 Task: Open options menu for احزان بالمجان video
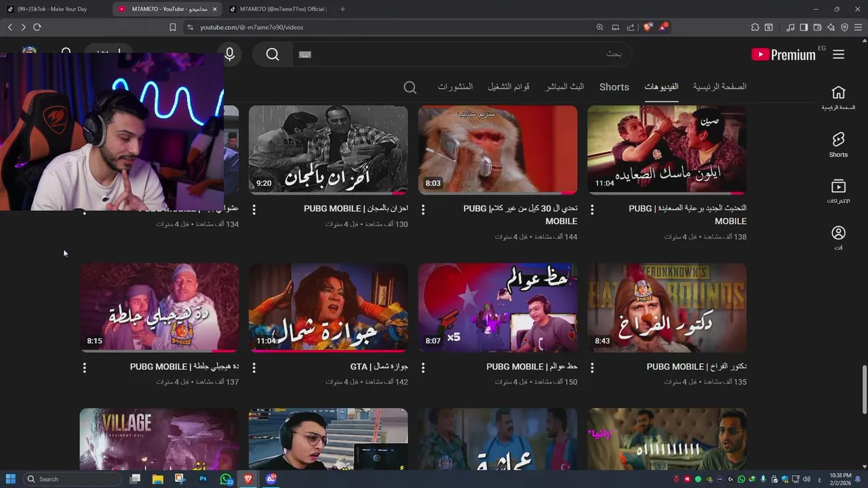[x=254, y=209]
